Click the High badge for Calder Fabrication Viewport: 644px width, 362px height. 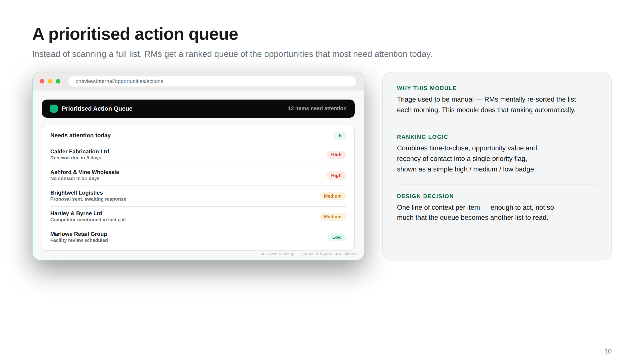(x=336, y=155)
